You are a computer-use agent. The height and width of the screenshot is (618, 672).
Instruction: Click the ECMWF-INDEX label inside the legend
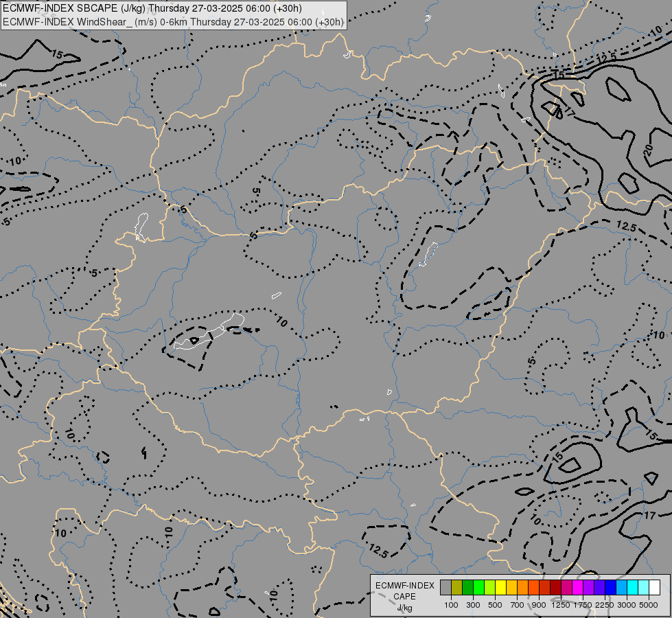pyautogui.click(x=405, y=586)
